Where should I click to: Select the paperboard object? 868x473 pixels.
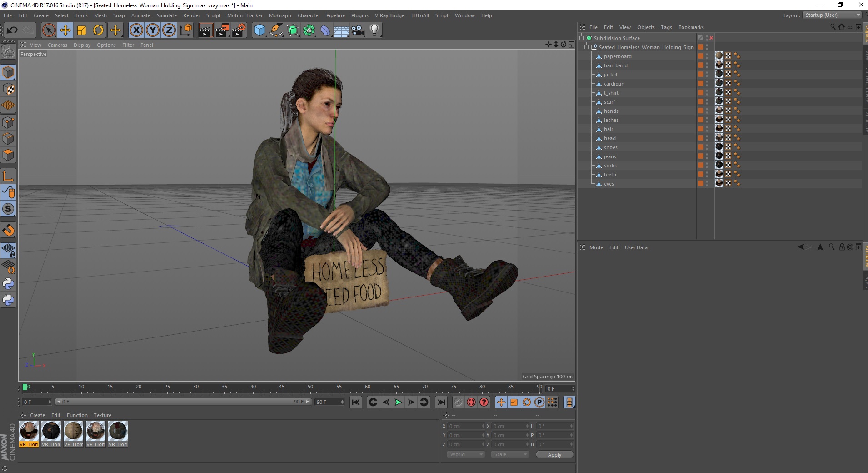(x=618, y=56)
